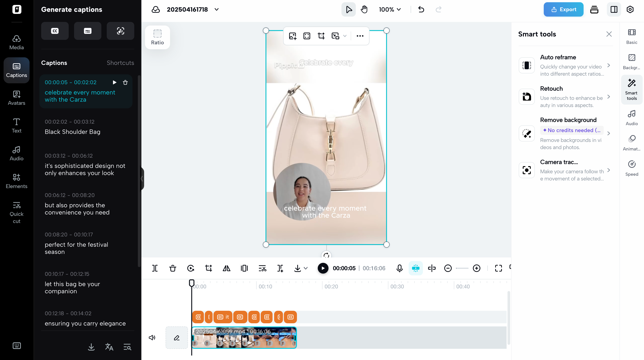Open the project name dropdown

tap(217, 9)
